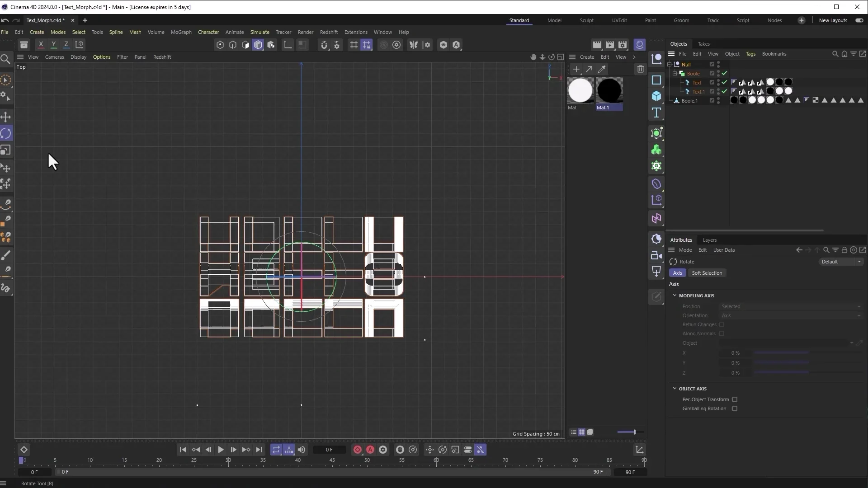Click the delete material trash icon
Screen dimensions: 868x488
tap(641, 69)
